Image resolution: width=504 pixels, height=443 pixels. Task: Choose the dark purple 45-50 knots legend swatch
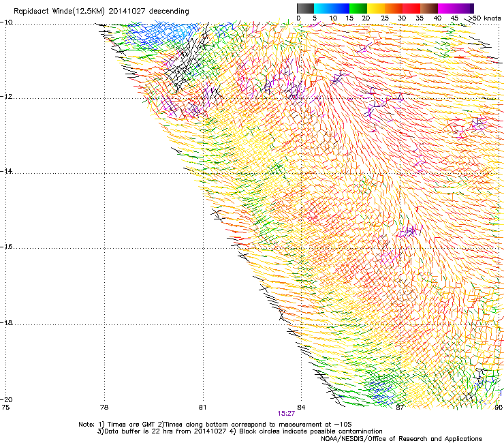coord(464,8)
